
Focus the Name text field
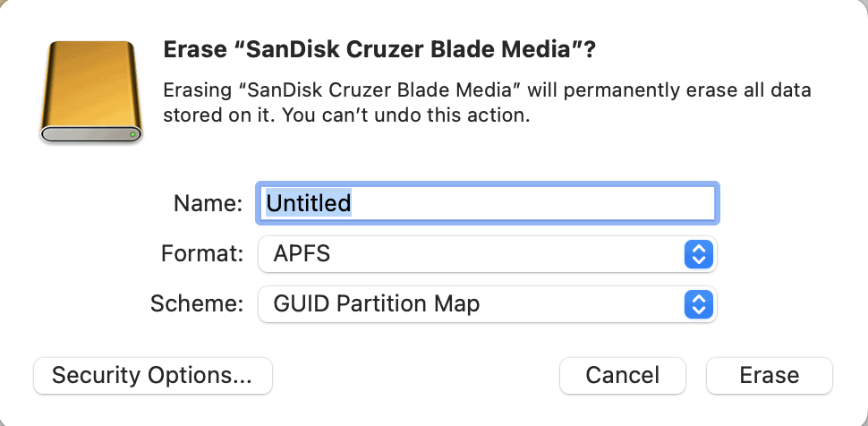488,203
